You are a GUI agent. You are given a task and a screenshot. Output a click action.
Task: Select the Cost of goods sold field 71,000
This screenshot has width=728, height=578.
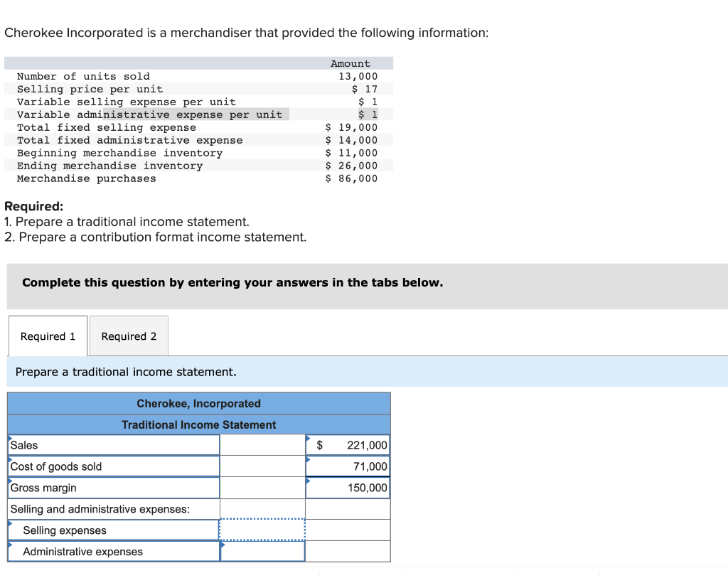point(348,466)
